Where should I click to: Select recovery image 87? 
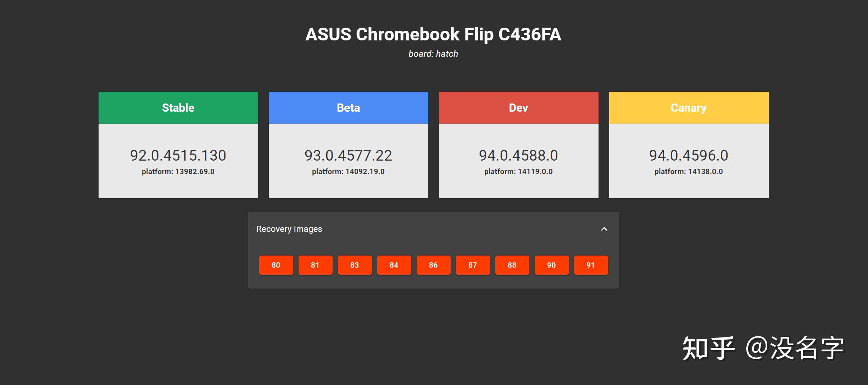click(473, 265)
